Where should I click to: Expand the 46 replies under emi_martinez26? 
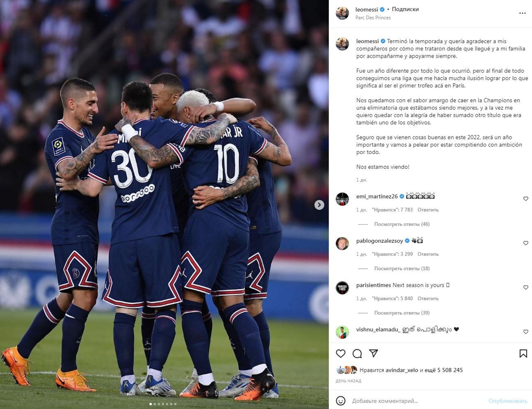click(402, 224)
